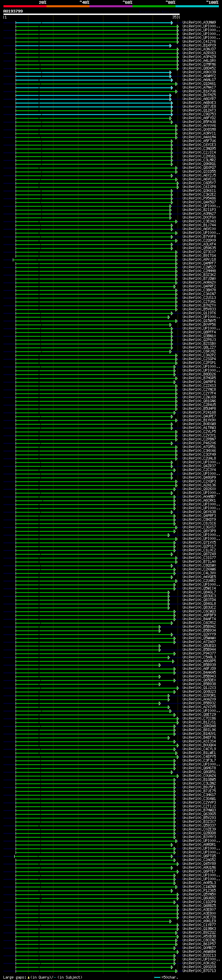
Task: Open the UniRef100_A3P4Z9 hit label
Action: [199, 57]
